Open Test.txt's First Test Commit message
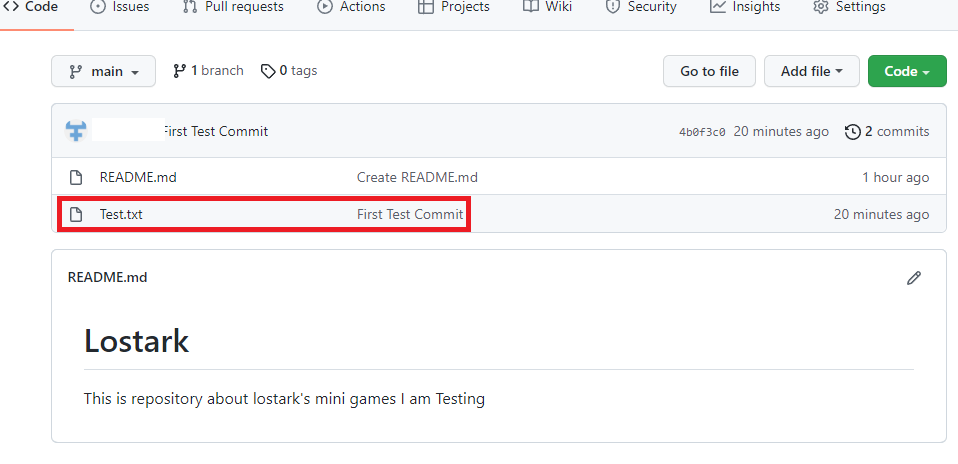Image resolution: width=958 pixels, height=464 pixels. 410,215
